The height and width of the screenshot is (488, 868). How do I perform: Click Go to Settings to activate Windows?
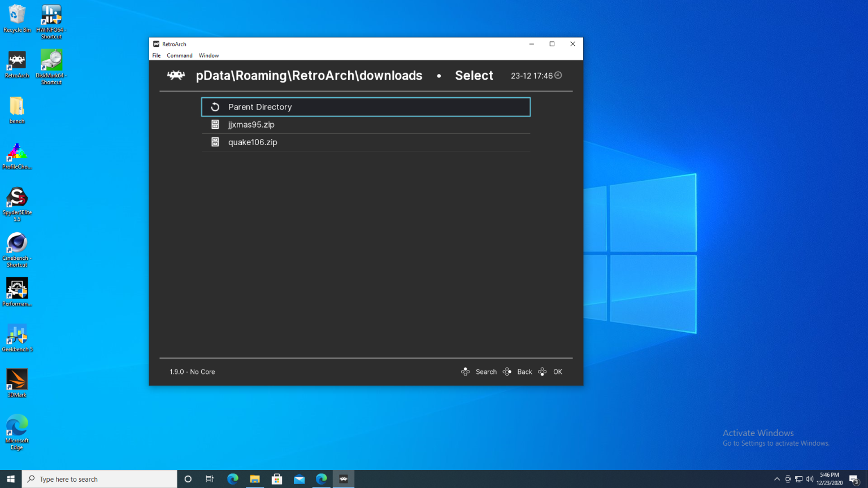(776, 443)
